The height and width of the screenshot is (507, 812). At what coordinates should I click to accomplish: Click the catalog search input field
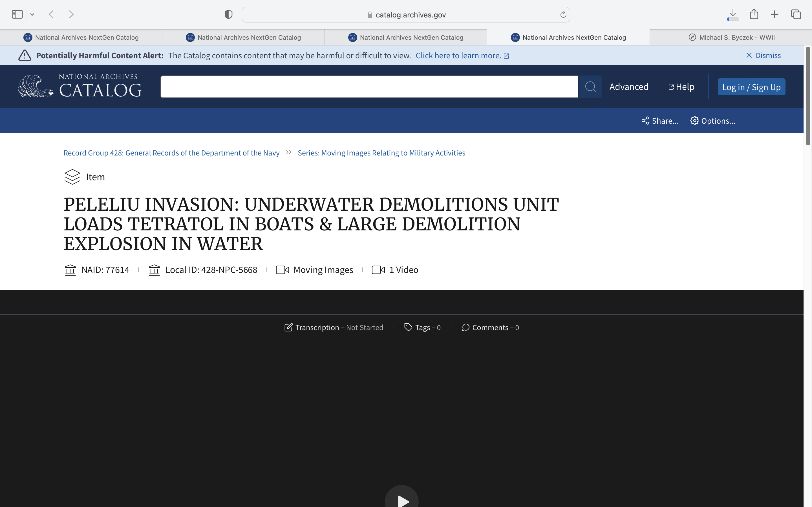point(369,87)
